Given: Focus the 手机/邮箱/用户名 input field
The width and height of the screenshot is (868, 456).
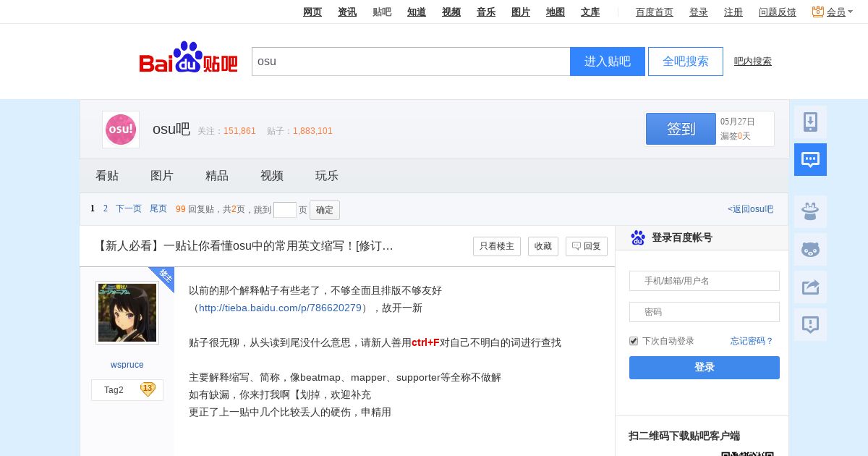Looking at the screenshot, I should (705, 281).
